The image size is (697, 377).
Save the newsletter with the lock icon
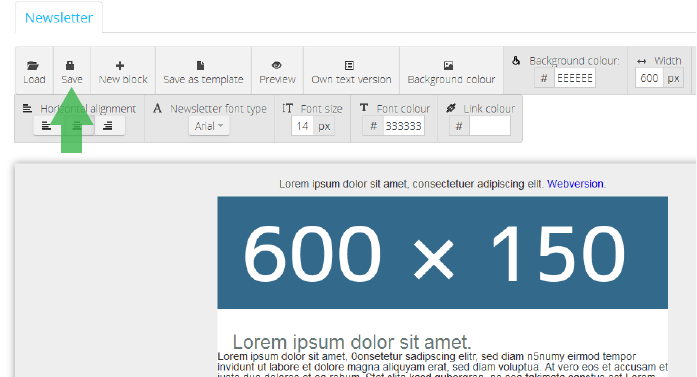tap(72, 71)
